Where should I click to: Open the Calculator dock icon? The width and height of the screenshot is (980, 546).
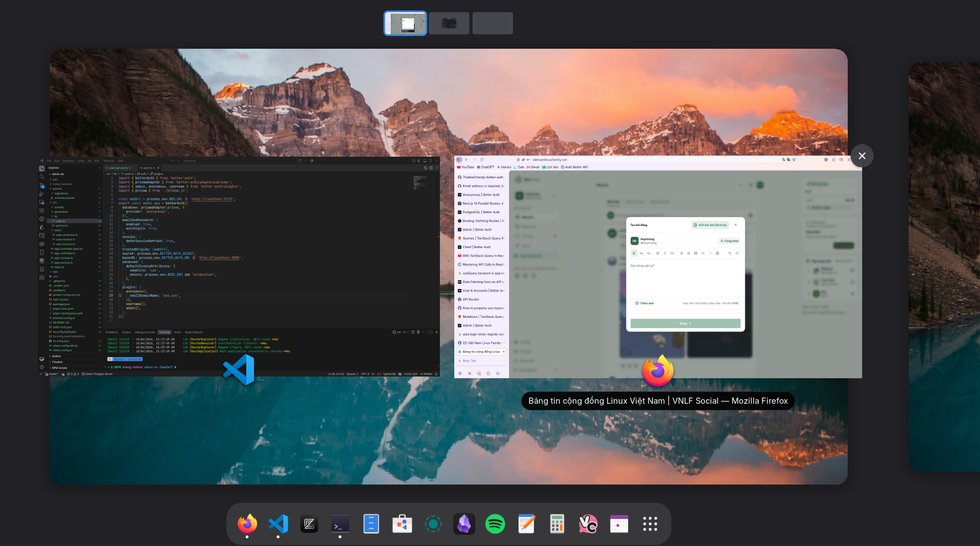[557, 523]
